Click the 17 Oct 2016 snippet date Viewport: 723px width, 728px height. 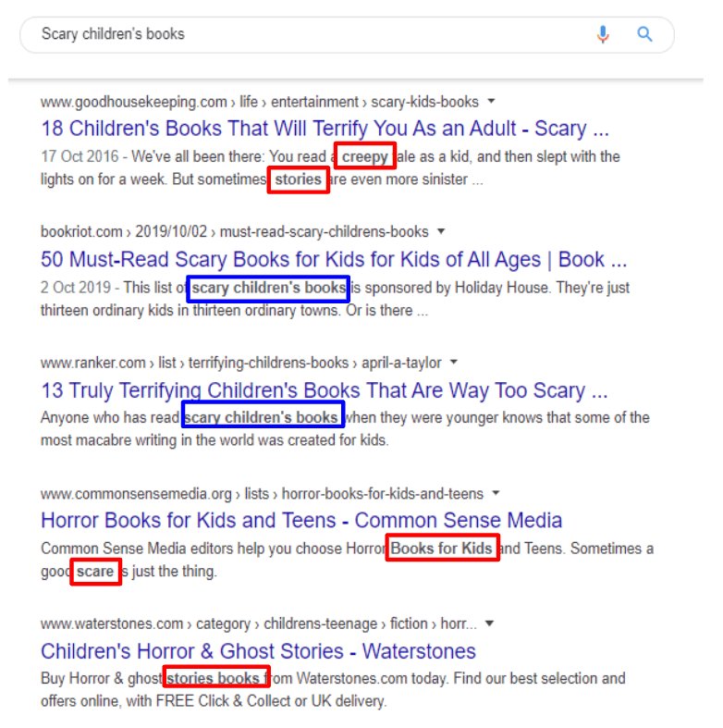coord(80,156)
